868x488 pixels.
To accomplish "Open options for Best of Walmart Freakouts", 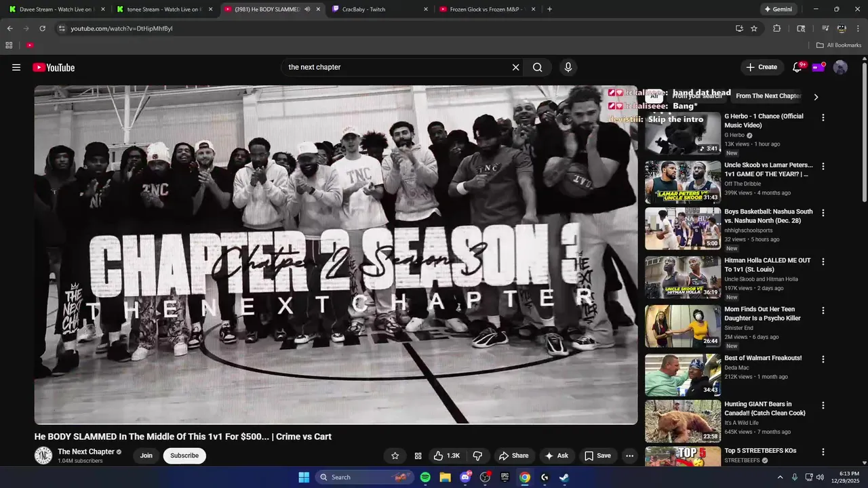I will [x=823, y=359].
